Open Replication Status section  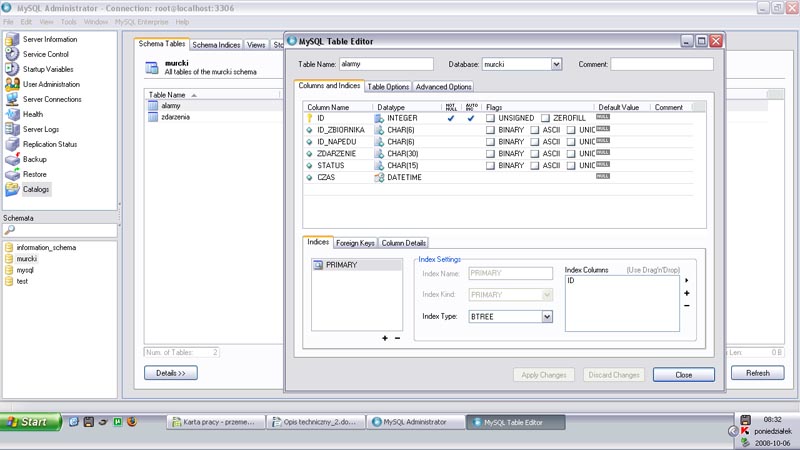coord(49,144)
